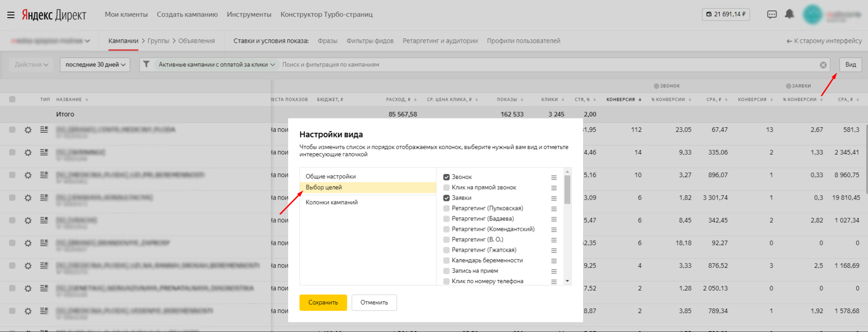
Task: Click the goals list scroll-down arrow
Action: pyautogui.click(x=567, y=281)
